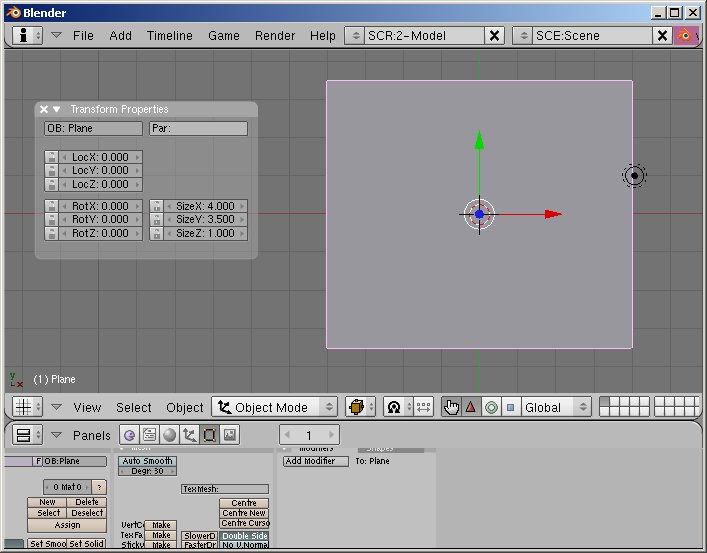Open the Panels menu
The image size is (707, 553).
point(92,436)
